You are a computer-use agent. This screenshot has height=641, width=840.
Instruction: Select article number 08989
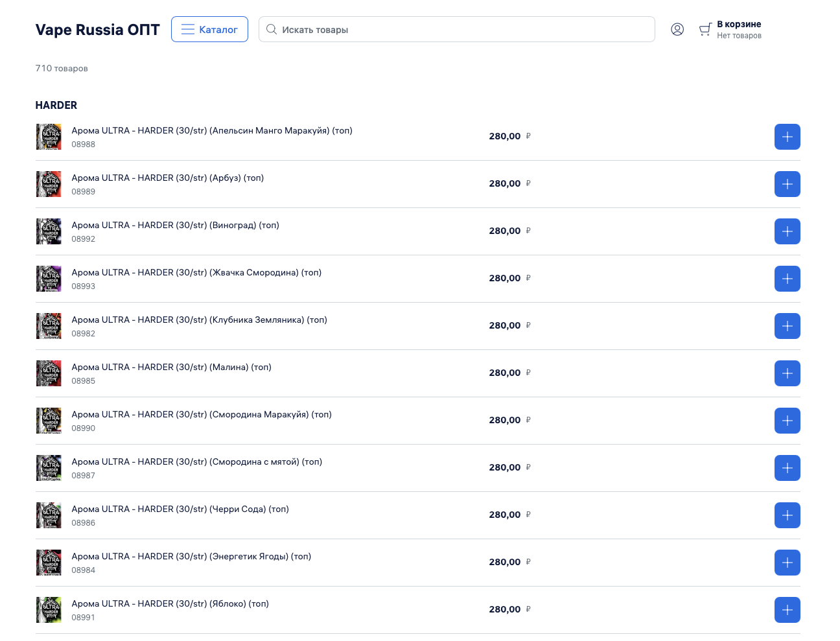[84, 192]
